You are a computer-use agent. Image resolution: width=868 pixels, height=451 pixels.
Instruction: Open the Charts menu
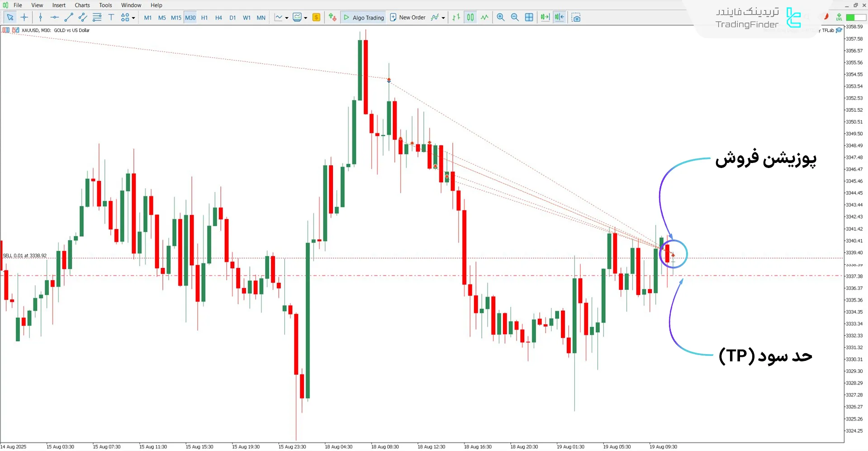(82, 5)
